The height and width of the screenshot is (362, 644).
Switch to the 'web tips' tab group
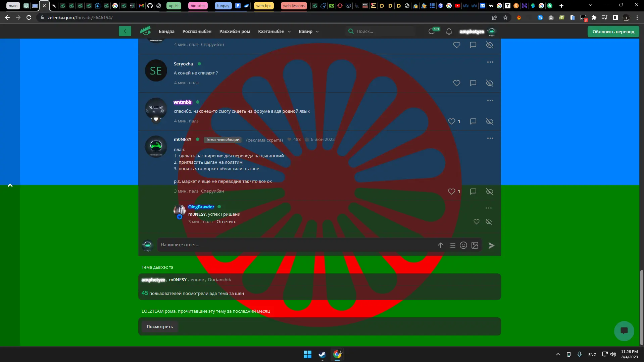[x=264, y=6]
